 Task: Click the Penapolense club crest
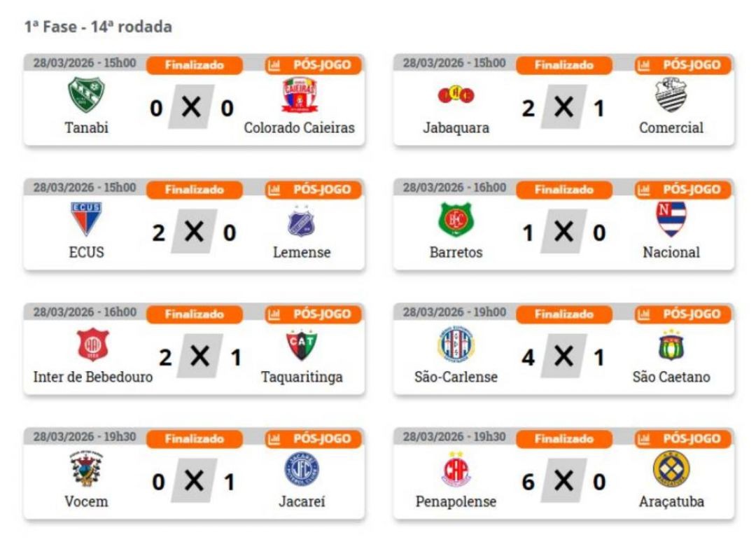pos(456,468)
